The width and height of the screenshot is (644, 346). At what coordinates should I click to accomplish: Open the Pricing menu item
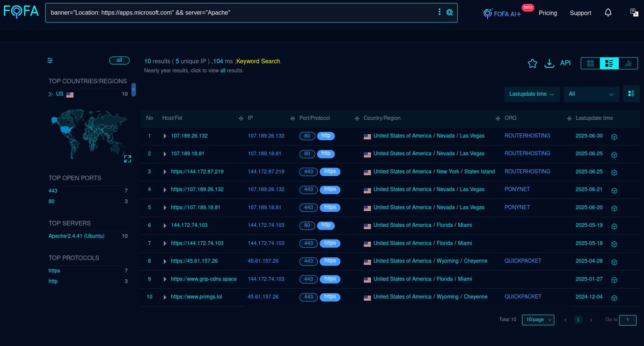pos(547,12)
